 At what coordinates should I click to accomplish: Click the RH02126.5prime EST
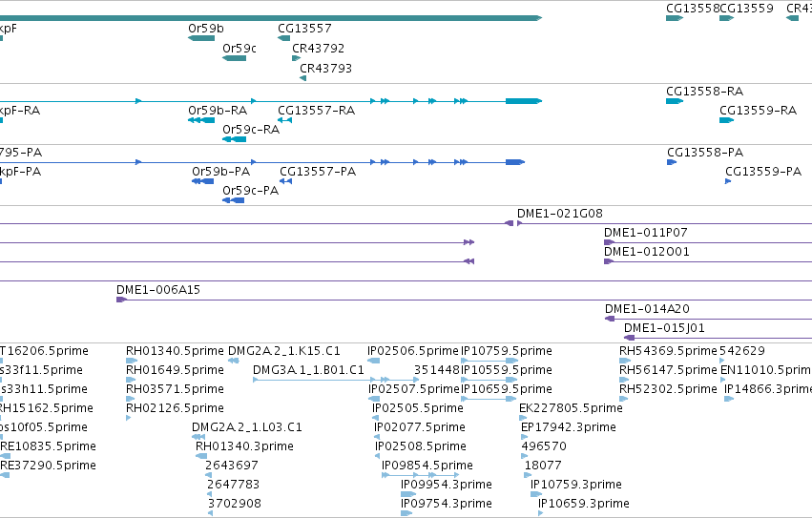[x=129, y=418]
